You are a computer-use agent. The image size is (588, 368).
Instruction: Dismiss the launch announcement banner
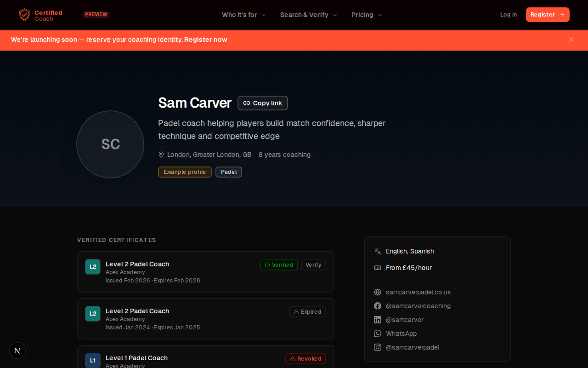click(571, 40)
